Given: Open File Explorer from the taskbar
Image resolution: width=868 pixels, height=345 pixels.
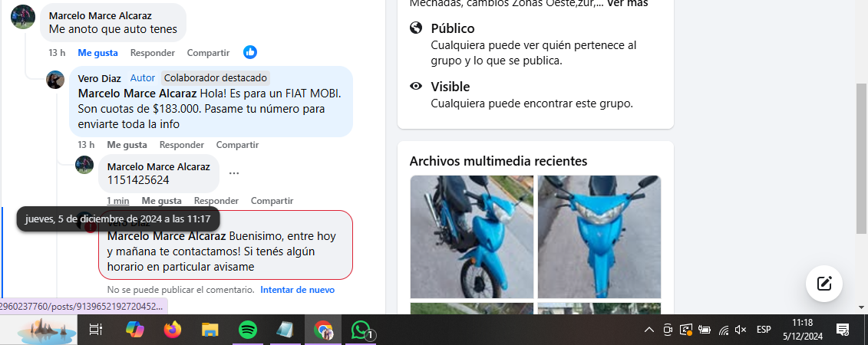Looking at the screenshot, I should (210, 330).
